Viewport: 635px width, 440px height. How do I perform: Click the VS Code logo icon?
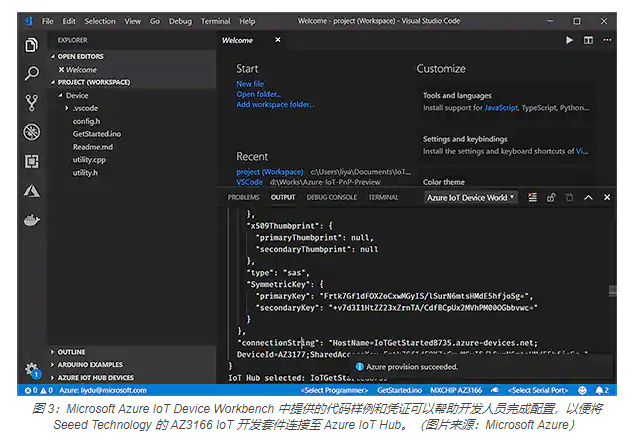click(28, 21)
